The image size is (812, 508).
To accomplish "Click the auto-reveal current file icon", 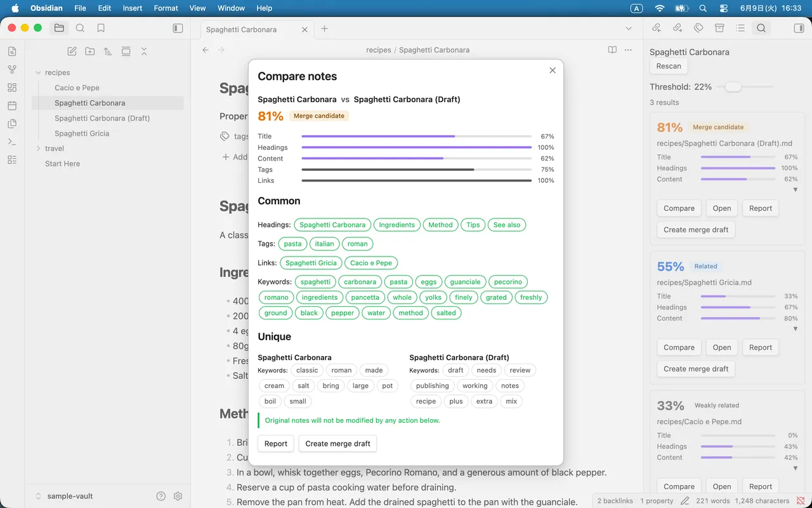I will tap(126, 51).
